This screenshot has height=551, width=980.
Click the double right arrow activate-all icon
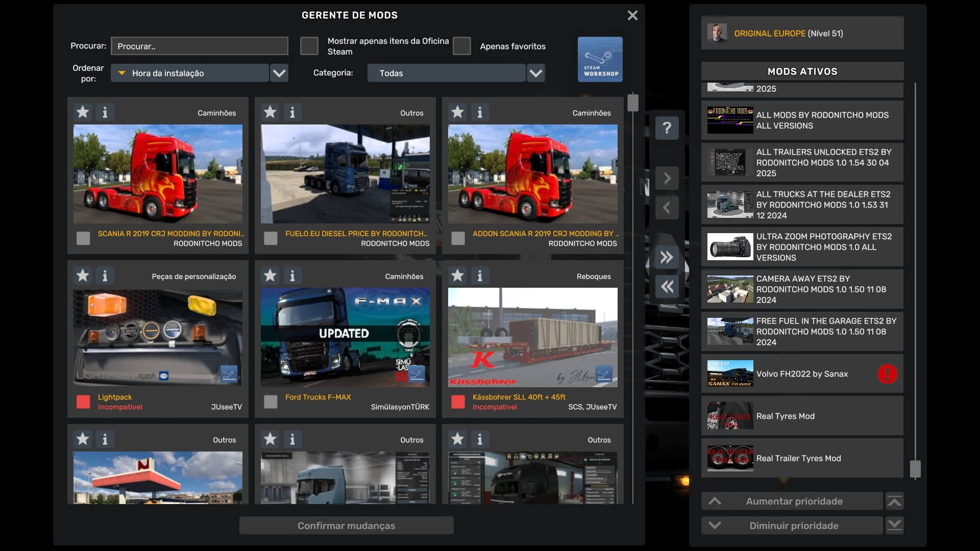click(667, 257)
